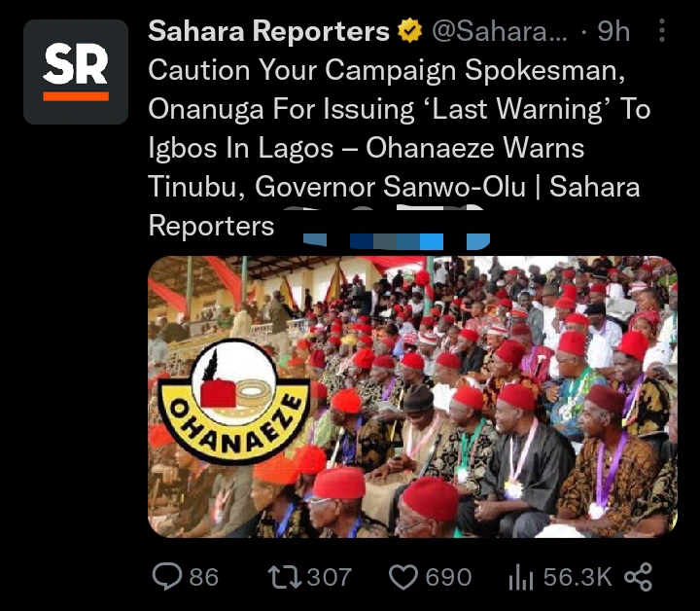Open Sahara Reporters display name link
Screen dimensions: 700x611
(x=268, y=31)
